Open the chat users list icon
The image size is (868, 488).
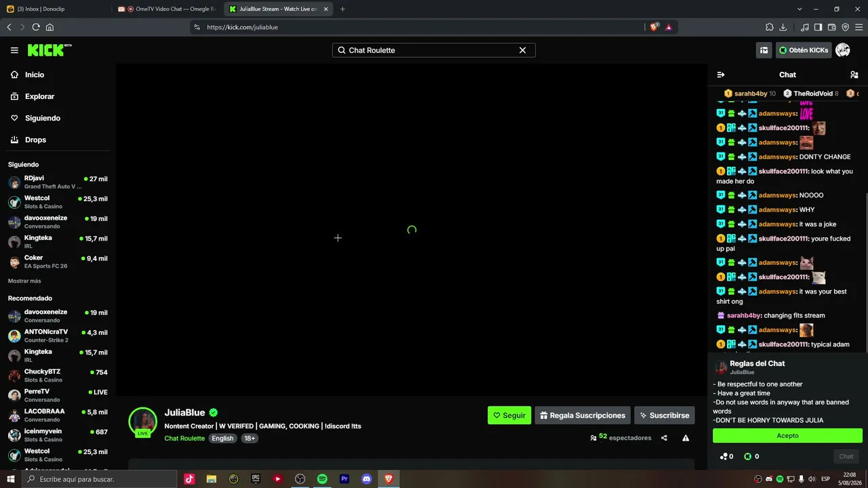tap(854, 75)
